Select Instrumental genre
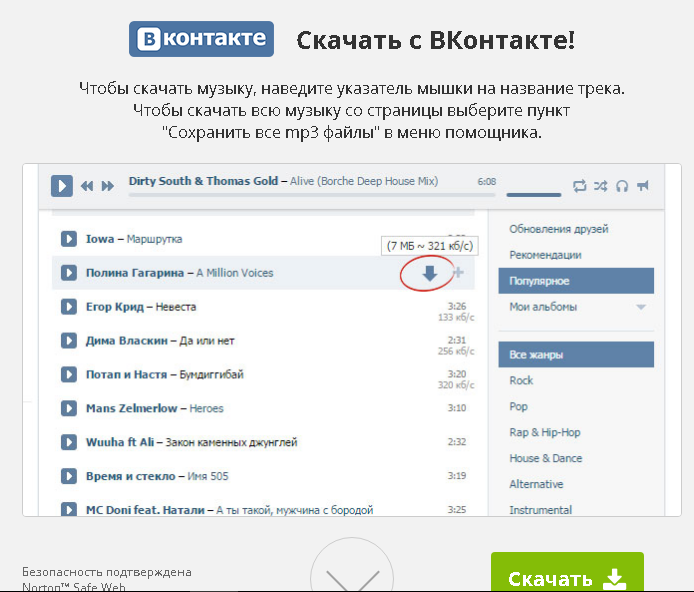Screen dimensions: 694x592 540,510
